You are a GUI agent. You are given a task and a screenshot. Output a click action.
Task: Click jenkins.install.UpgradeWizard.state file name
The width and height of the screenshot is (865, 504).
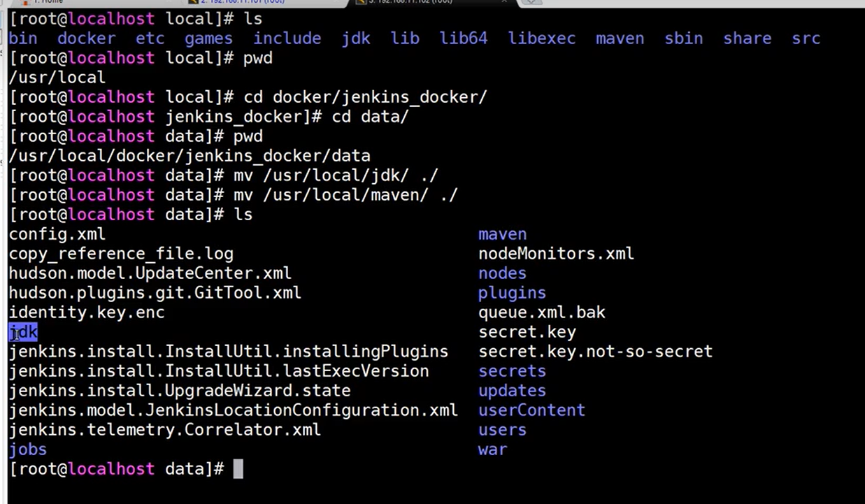(180, 391)
